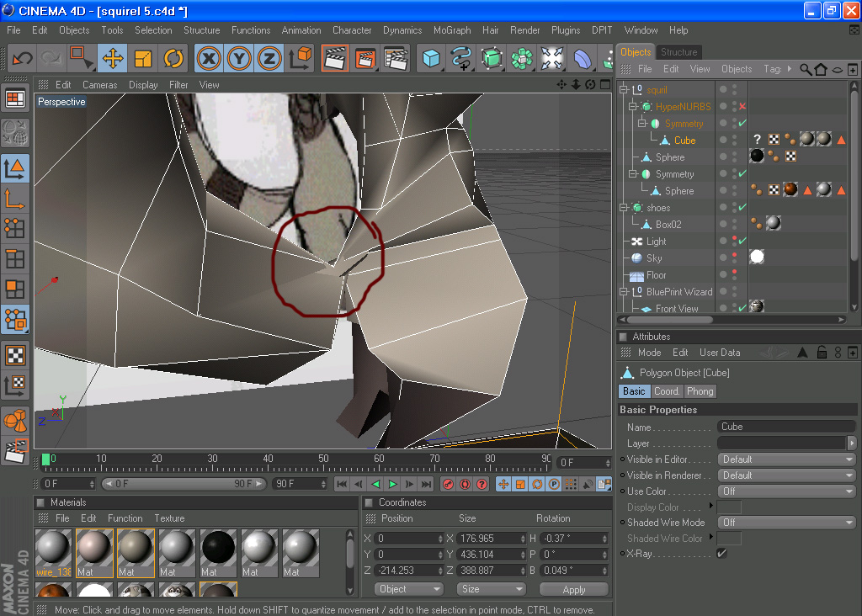The image size is (862, 616).
Task: Toggle the Light object enable checkmark
Action: tap(742, 241)
